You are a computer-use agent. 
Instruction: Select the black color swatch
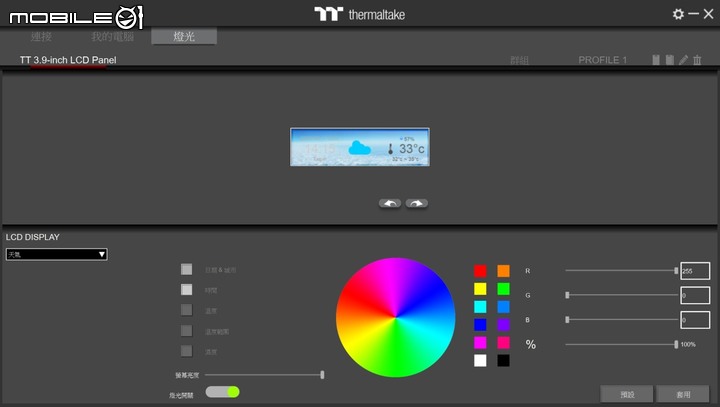pyautogui.click(x=503, y=360)
